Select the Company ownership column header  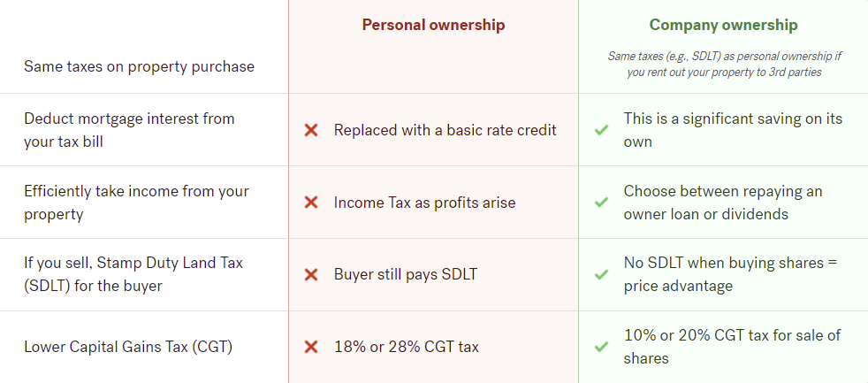click(724, 25)
